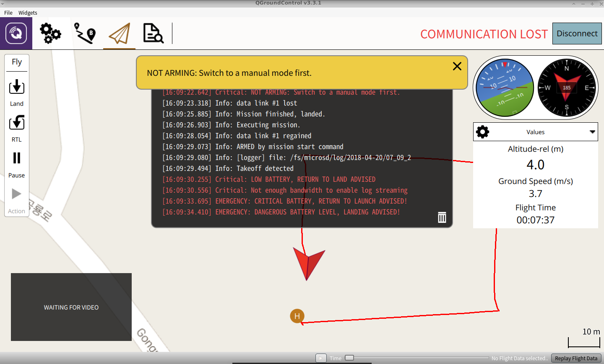Click the home position H marker
This screenshot has height=364, width=604.
[297, 316]
